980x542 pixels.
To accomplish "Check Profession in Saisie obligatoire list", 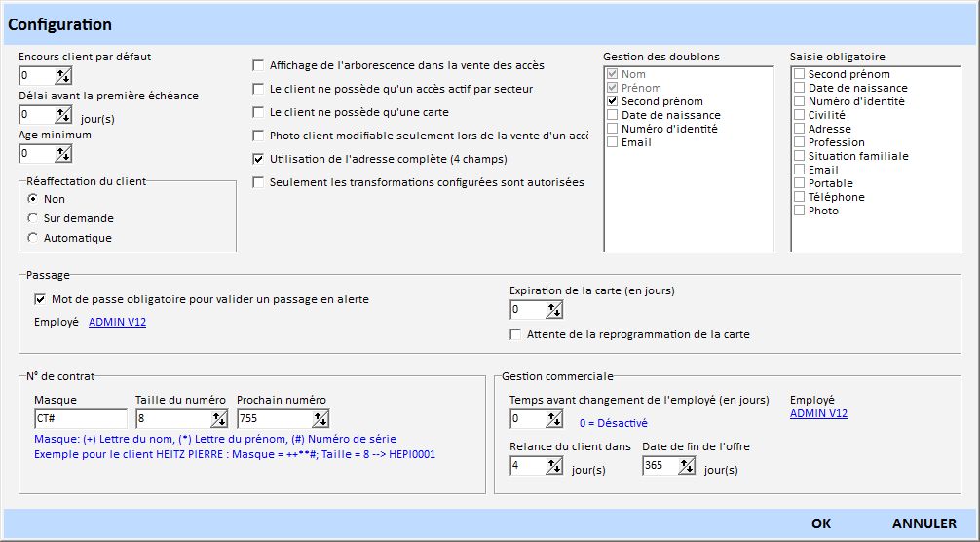I will click(x=799, y=142).
